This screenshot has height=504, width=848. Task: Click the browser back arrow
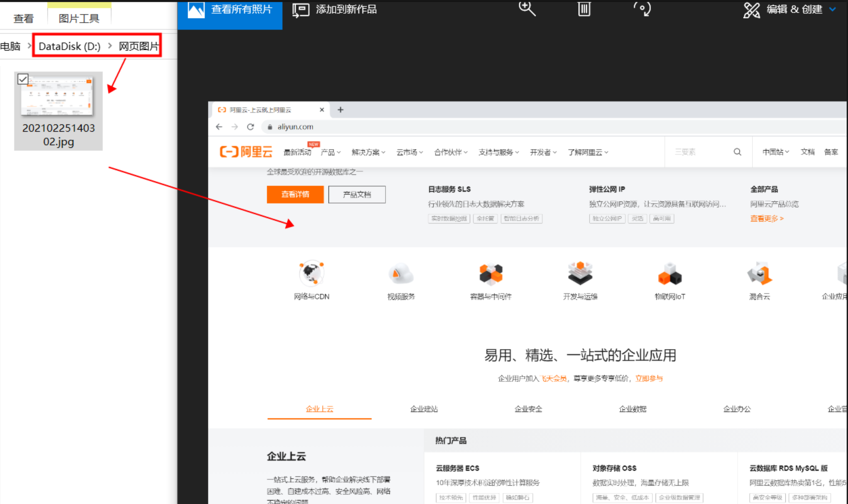pos(219,127)
